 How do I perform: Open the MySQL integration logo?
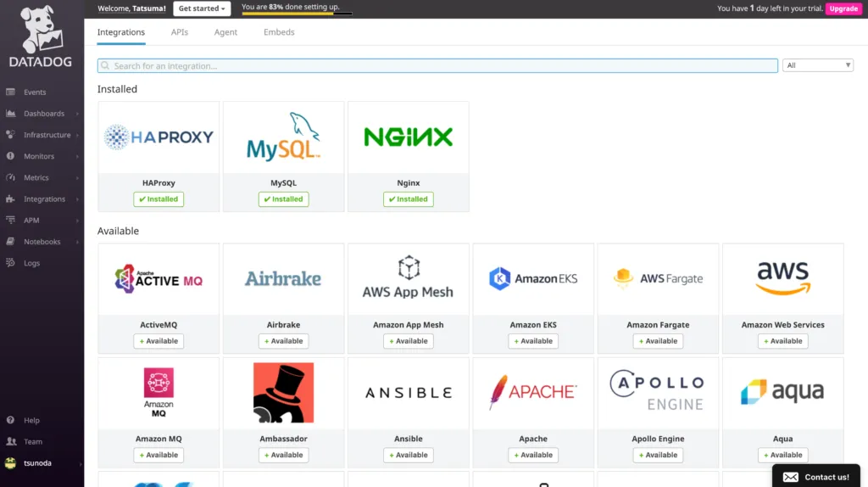283,137
